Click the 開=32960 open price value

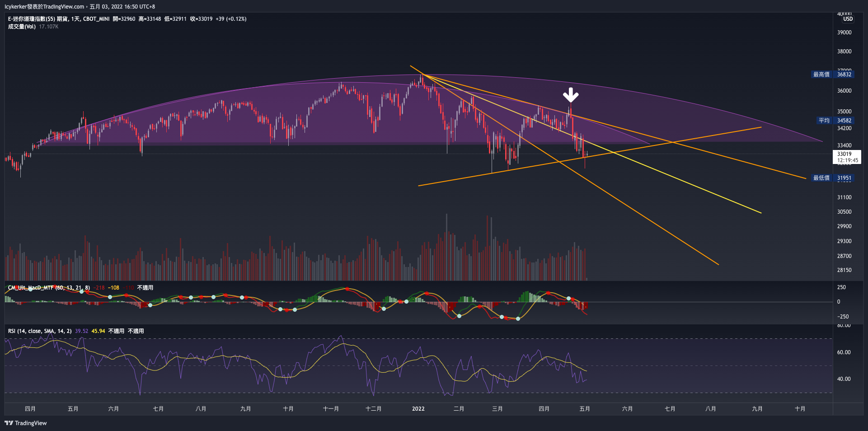pyautogui.click(x=124, y=19)
